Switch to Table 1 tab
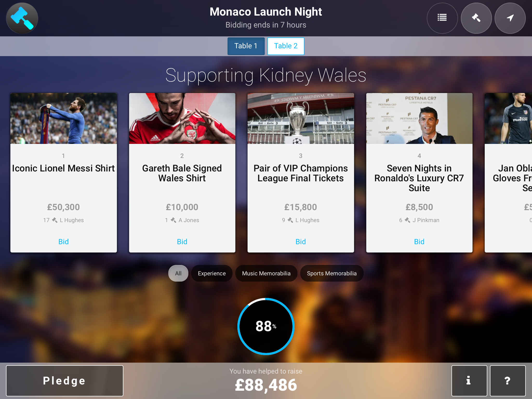Viewport: 532px width, 399px height. pos(246,46)
